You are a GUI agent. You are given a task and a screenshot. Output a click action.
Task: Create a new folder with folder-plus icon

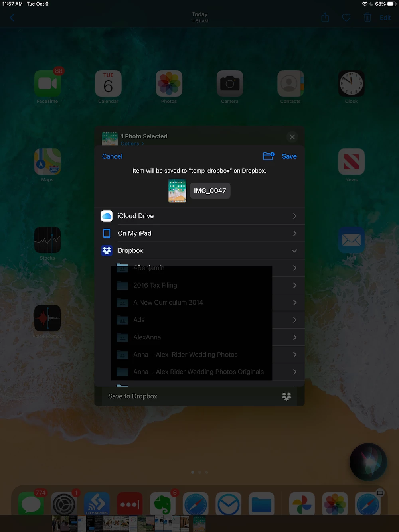[x=269, y=156]
